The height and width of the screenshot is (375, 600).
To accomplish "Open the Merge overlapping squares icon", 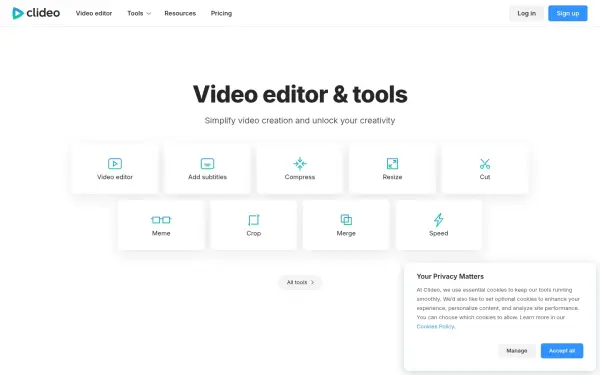I will click(346, 220).
